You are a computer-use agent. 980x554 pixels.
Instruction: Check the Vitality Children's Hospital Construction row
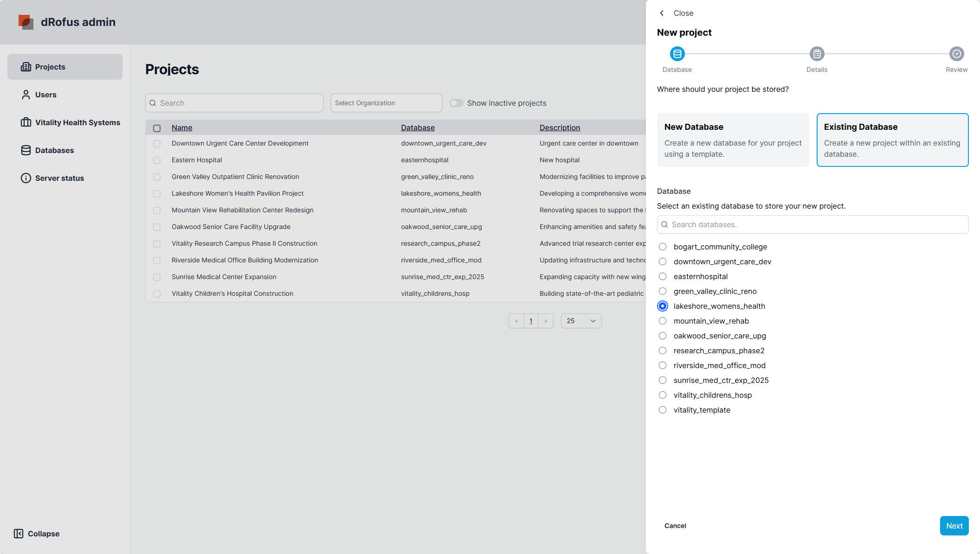pyautogui.click(x=157, y=294)
